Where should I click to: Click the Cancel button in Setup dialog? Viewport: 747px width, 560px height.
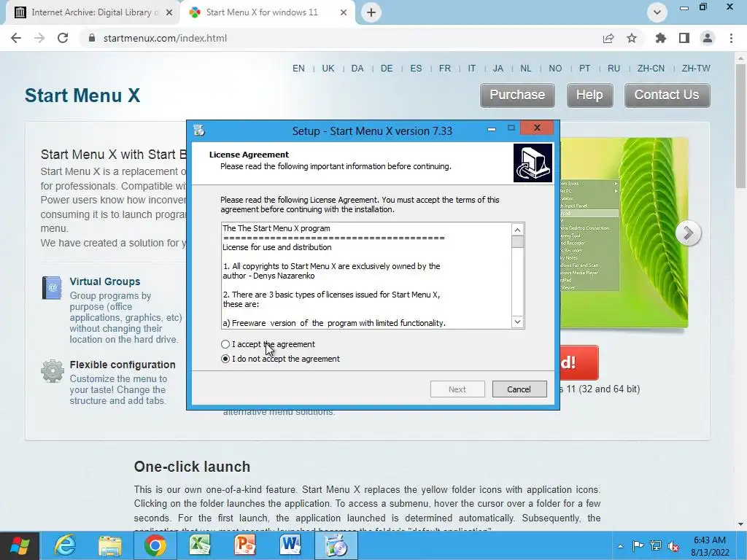(519, 389)
